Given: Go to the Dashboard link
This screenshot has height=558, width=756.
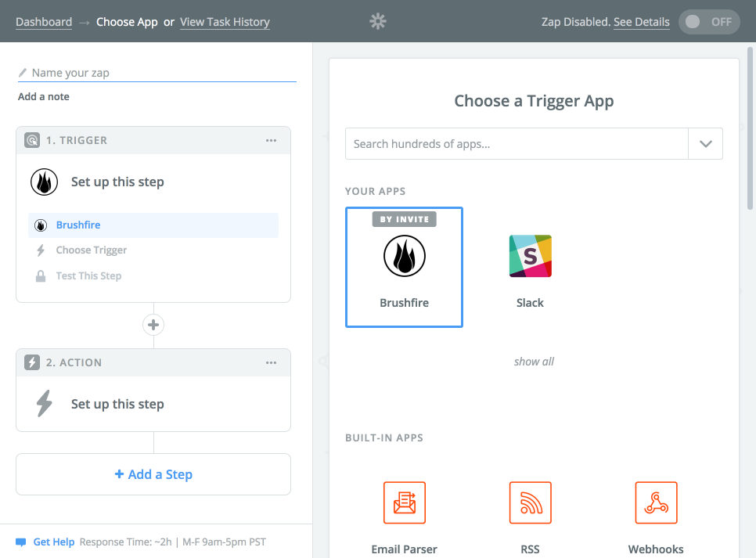Looking at the screenshot, I should click(44, 22).
